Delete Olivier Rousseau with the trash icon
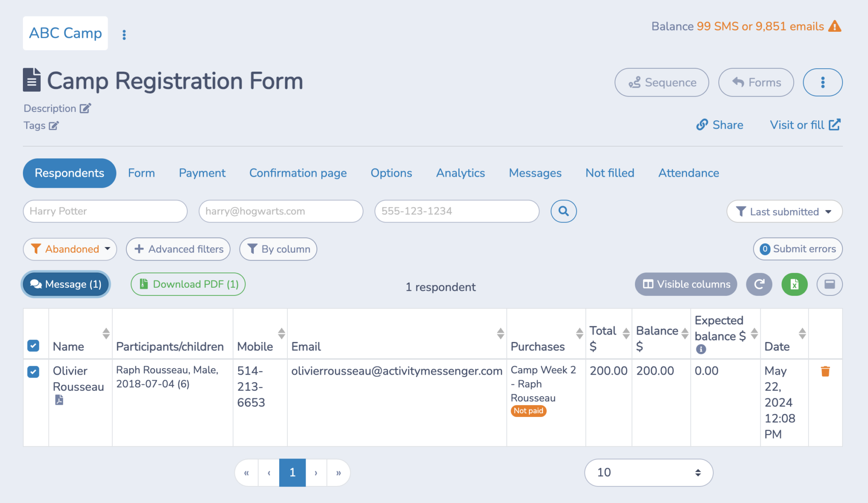 tap(825, 371)
